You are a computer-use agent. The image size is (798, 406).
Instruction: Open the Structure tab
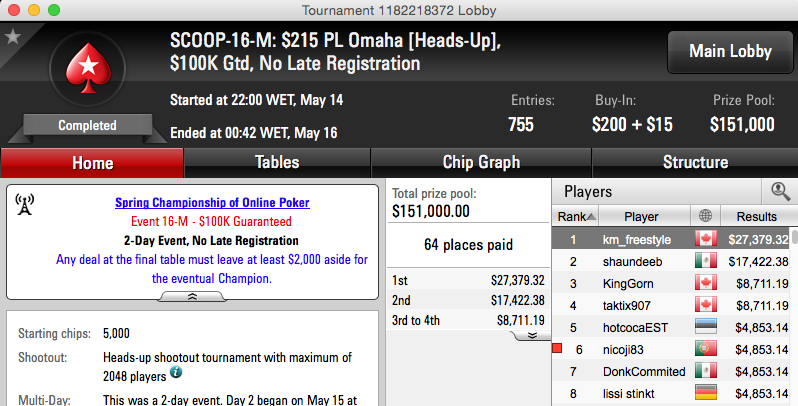(695, 162)
